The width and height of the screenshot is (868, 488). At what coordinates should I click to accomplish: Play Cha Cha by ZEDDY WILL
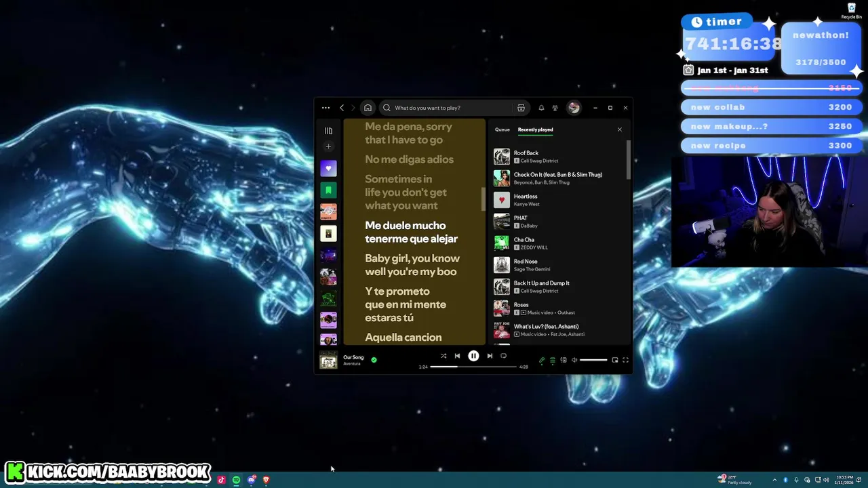pos(559,243)
